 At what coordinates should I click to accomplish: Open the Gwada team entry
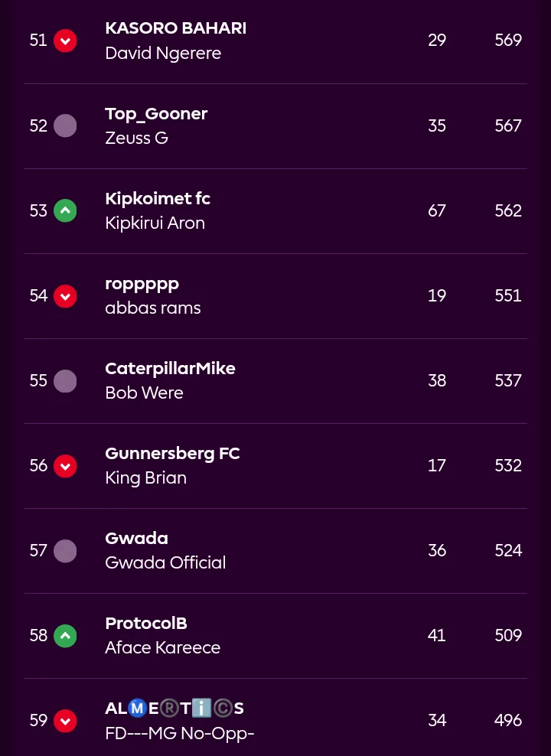136,538
